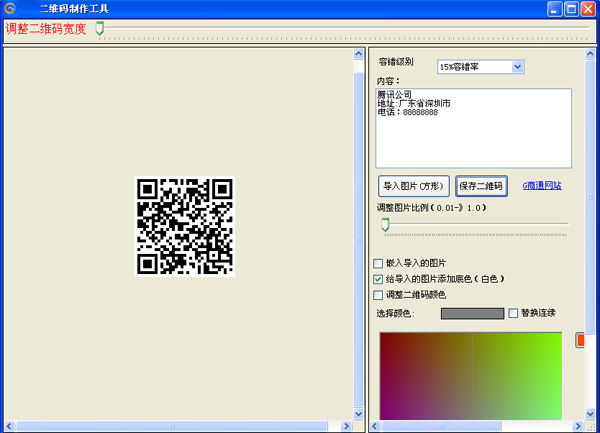Click the orange-red color swatch beside palette
The height and width of the screenshot is (433, 600).
point(580,340)
